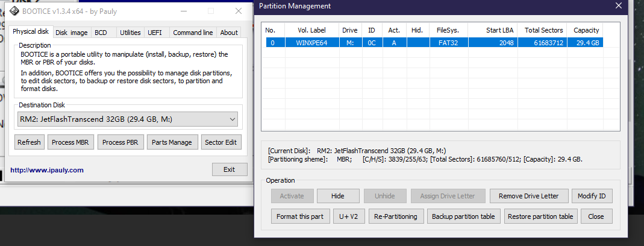Minimize the BOOTICE window
This screenshot has width=644, height=246.
tap(184, 11)
